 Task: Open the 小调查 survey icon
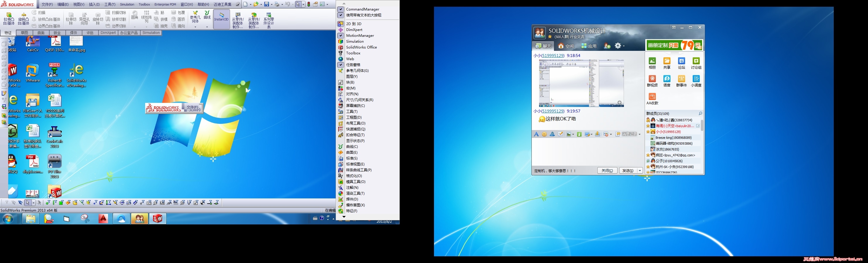click(x=696, y=81)
